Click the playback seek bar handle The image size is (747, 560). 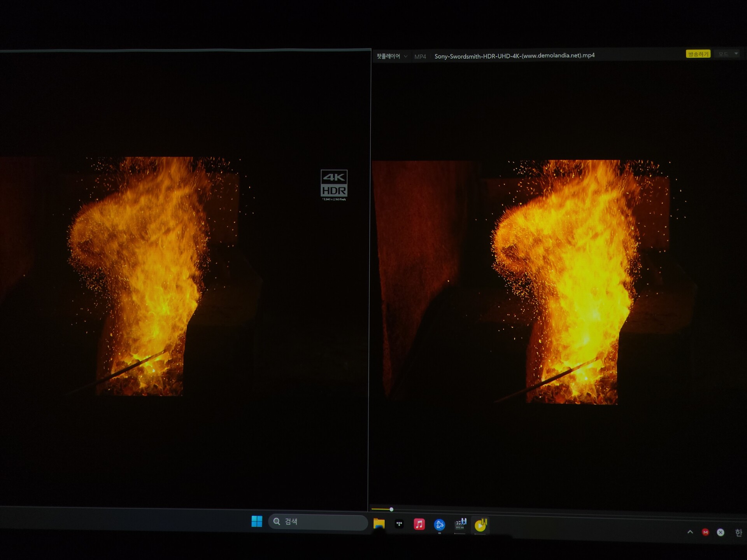[391, 509]
